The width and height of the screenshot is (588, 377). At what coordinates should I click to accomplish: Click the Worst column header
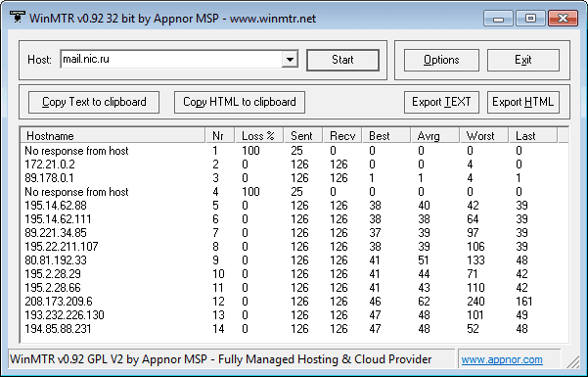[x=484, y=135]
